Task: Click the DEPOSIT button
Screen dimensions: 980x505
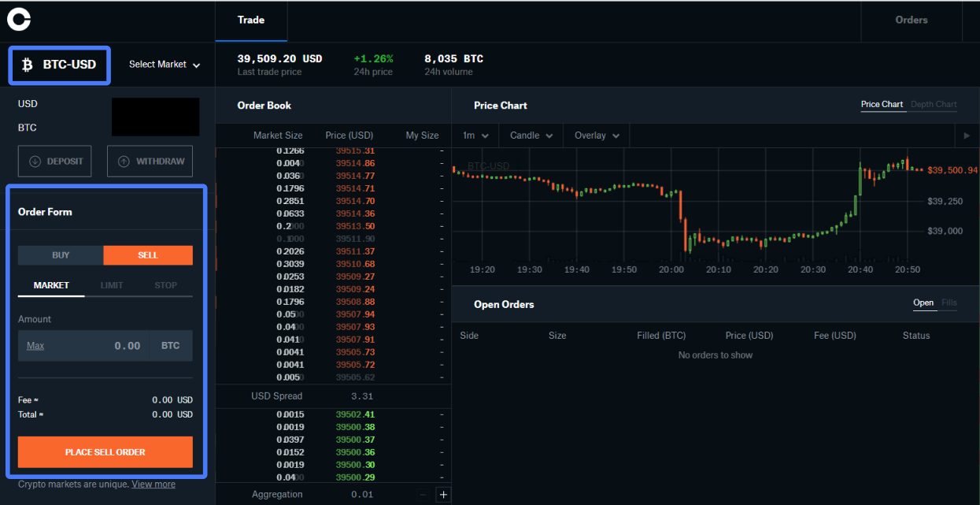Action: coord(55,162)
